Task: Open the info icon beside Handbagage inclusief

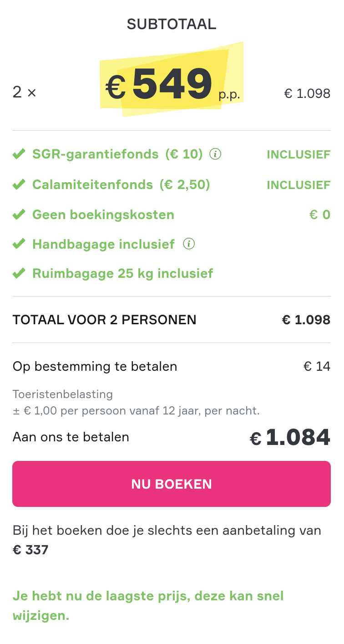Action: (189, 244)
